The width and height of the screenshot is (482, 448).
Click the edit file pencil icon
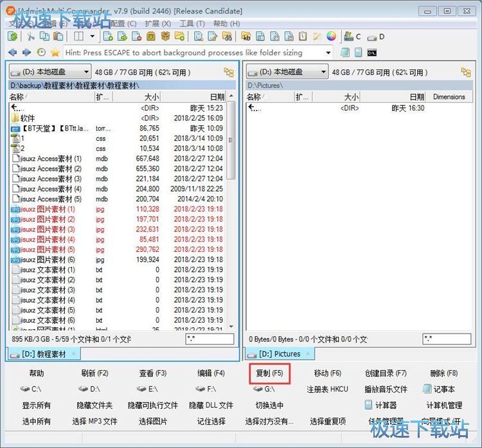pos(213,37)
